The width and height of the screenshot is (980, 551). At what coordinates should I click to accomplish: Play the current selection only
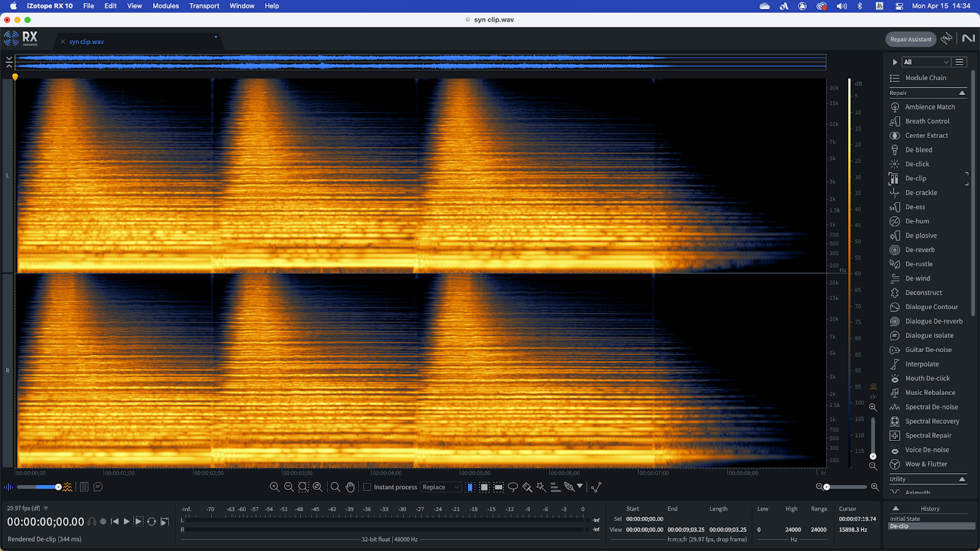[138, 522]
